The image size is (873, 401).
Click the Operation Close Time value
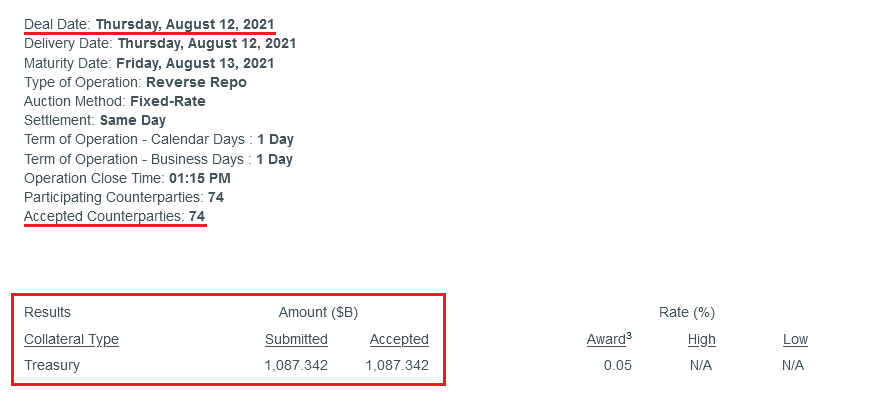(x=200, y=178)
